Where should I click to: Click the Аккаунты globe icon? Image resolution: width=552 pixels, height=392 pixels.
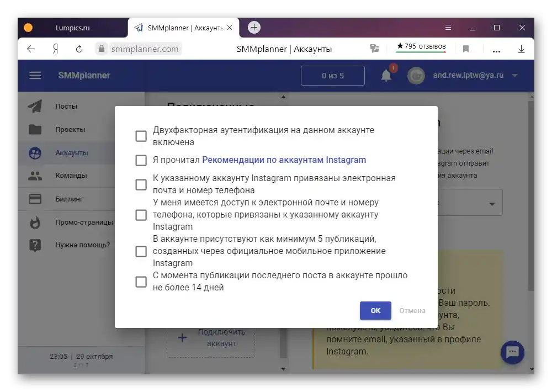[35, 153]
